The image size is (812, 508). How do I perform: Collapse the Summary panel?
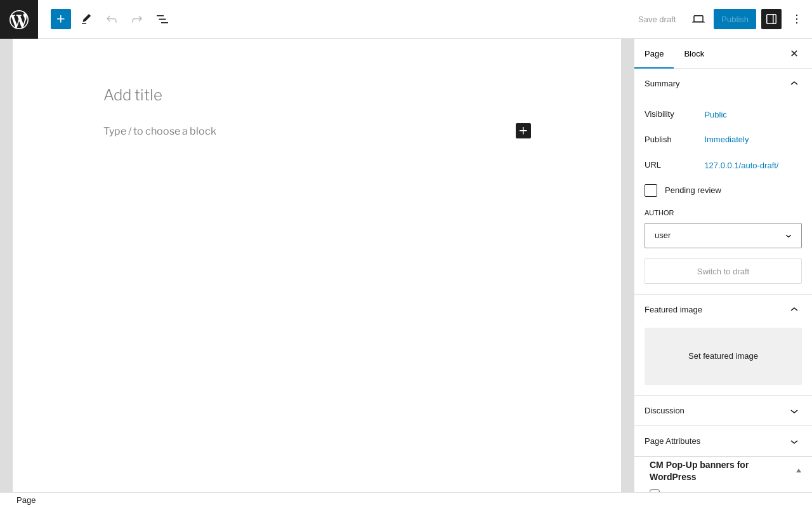(723, 84)
